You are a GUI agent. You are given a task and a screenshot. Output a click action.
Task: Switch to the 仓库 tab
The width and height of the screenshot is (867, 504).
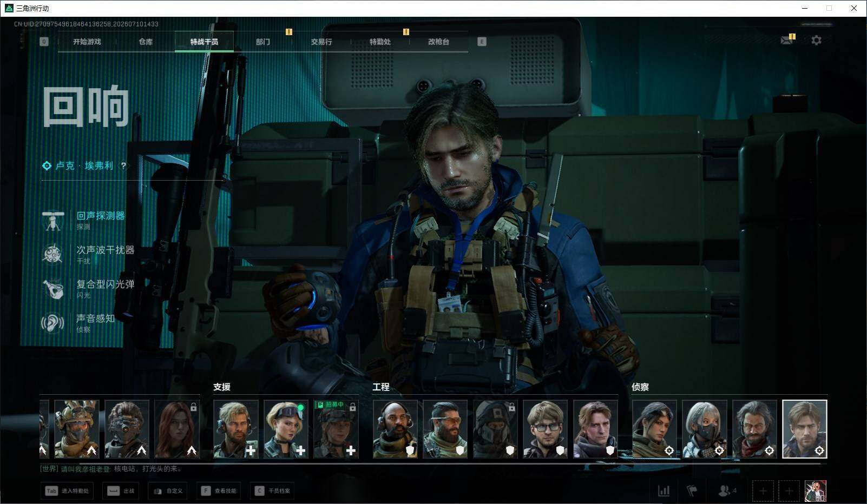(146, 42)
